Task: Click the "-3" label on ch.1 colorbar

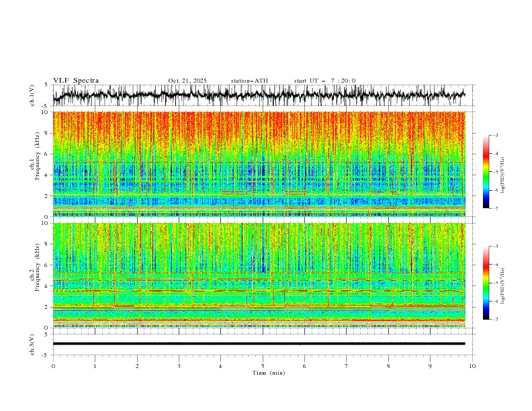Action: pos(496,135)
